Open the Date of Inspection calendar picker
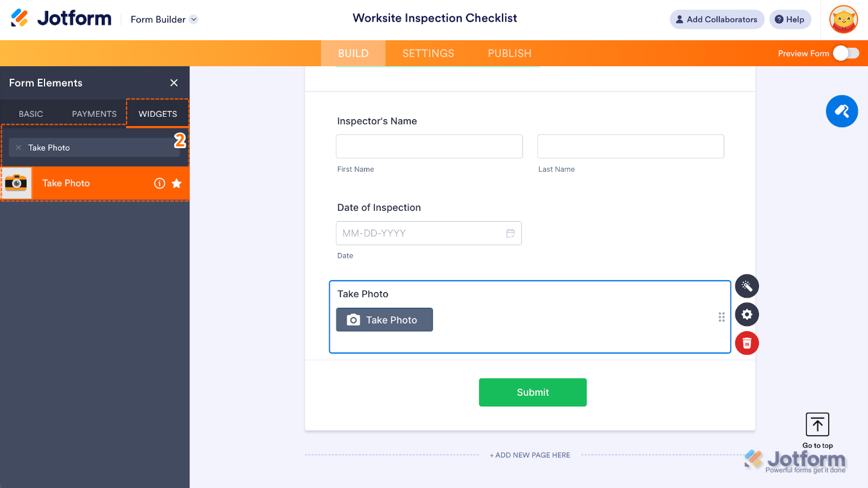 pos(511,233)
